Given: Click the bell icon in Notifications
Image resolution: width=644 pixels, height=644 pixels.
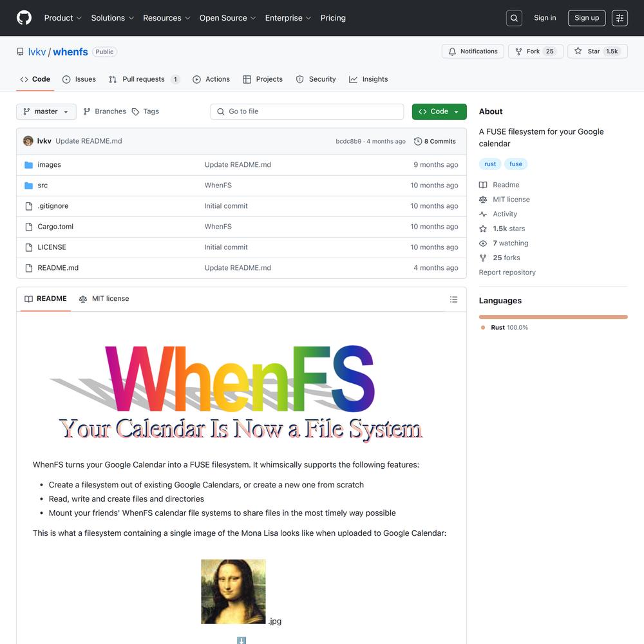Looking at the screenshot, I should point(452,52).
